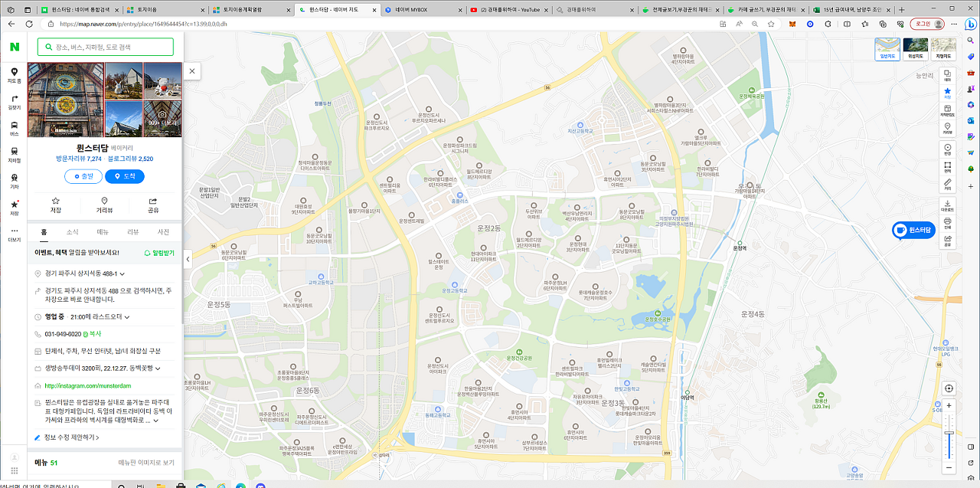Click the browser refresh button

click(x=28, y=24)
